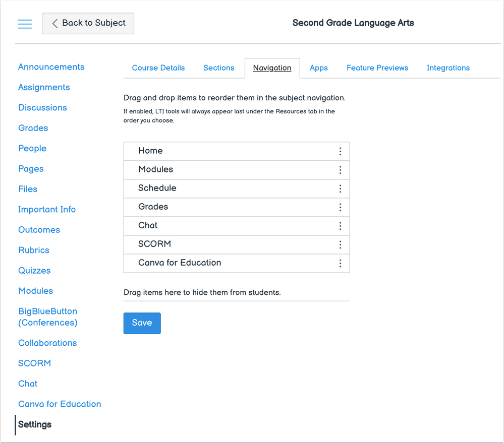The width and height of the screenshot is (504, 443).
Task: Select Canva for Education navigation item label
Action: tap(180, 263)
